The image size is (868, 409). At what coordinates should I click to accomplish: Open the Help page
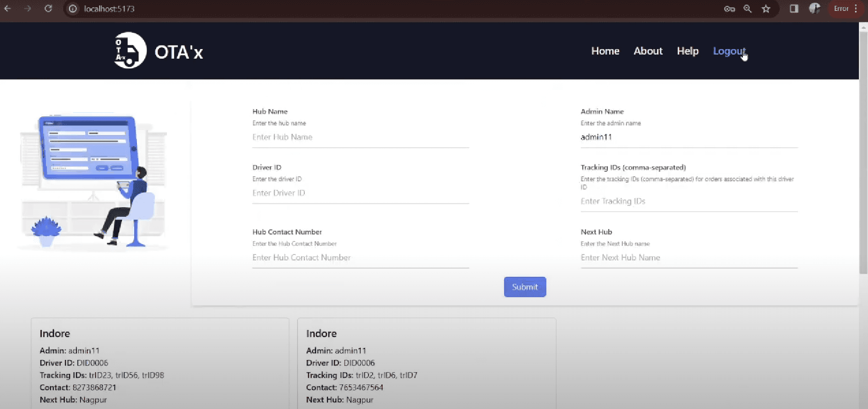[687, 51]
